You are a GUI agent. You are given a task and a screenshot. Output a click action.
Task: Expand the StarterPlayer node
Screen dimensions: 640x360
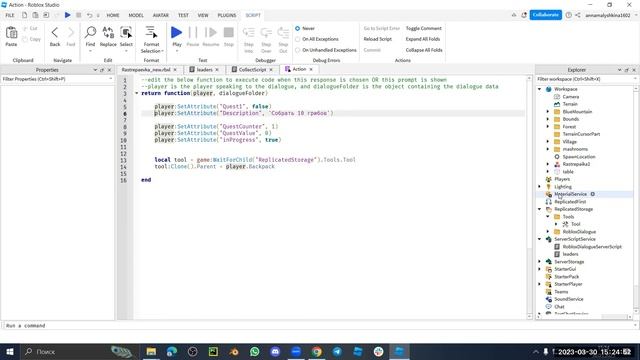coord(540,284)
